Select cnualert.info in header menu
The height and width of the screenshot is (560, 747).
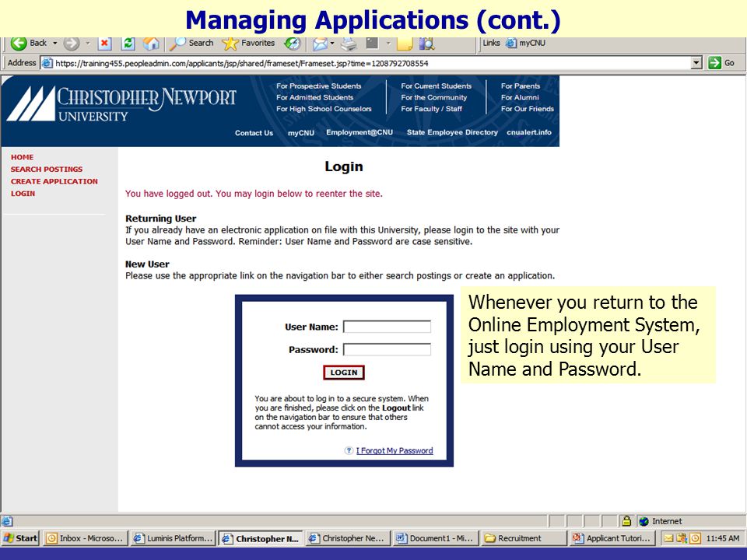tap(529, 132)
